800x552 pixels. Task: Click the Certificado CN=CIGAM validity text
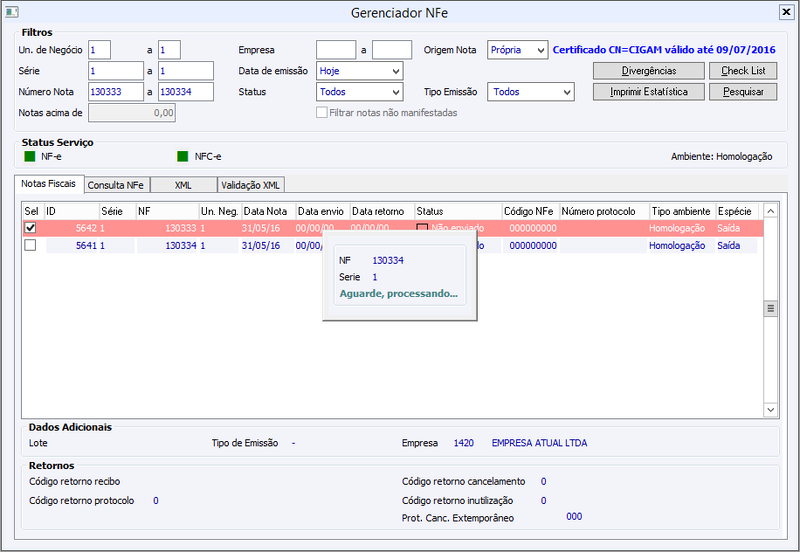pos(664,50)
